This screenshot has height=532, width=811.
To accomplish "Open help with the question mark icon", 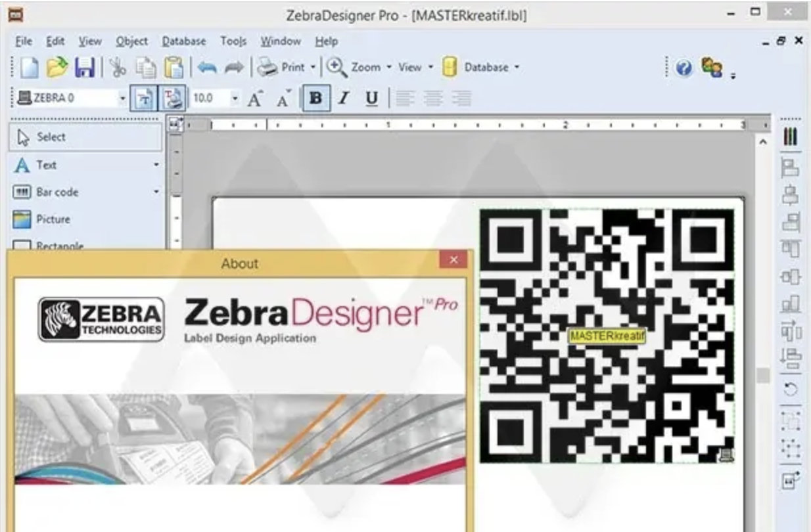I will (684, 68).
